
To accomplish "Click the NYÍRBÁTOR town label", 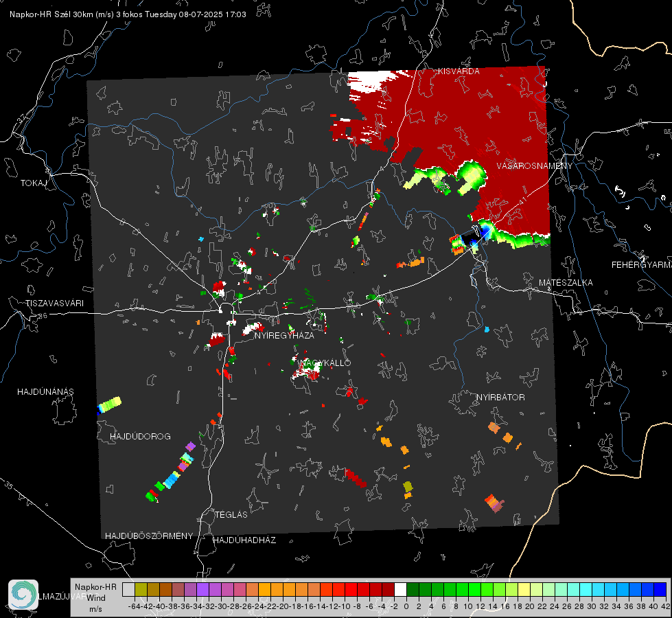I will tap(500, 397).
